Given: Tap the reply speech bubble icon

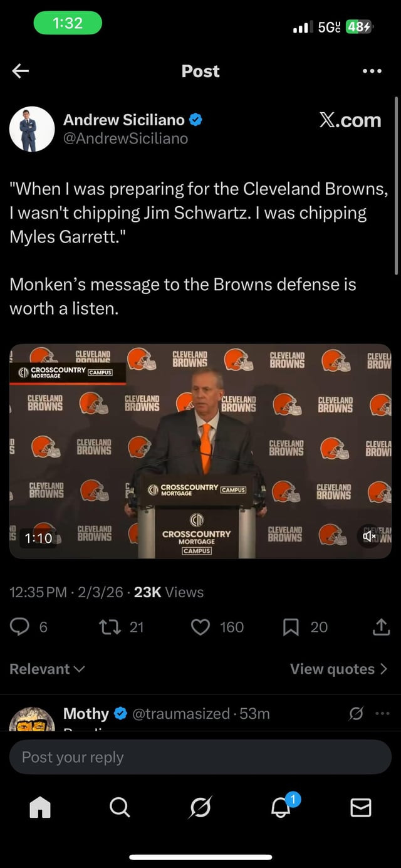Looking at the screenshot, I should point(20,627).
